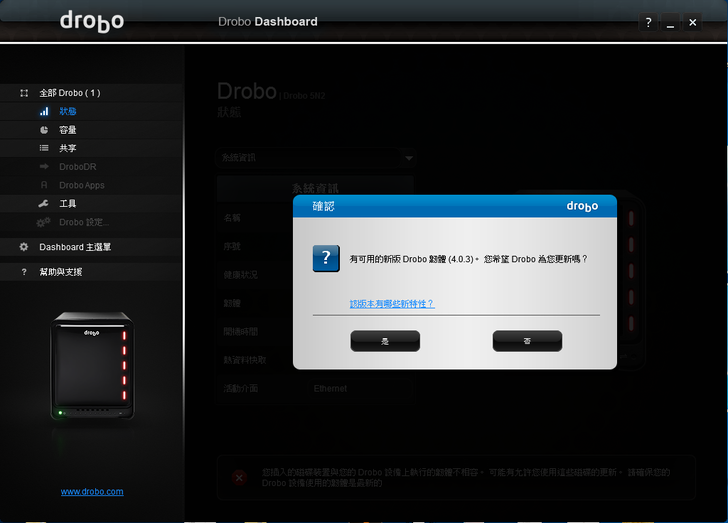Expand the 全部 Drobo (1) tree item
The image size is (728, 523).
pos(69,93)
